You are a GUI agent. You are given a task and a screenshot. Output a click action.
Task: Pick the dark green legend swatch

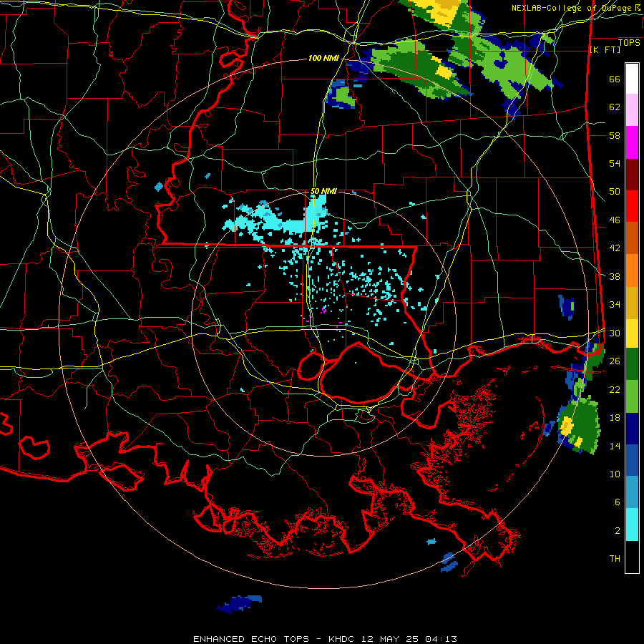click(632, 364)
